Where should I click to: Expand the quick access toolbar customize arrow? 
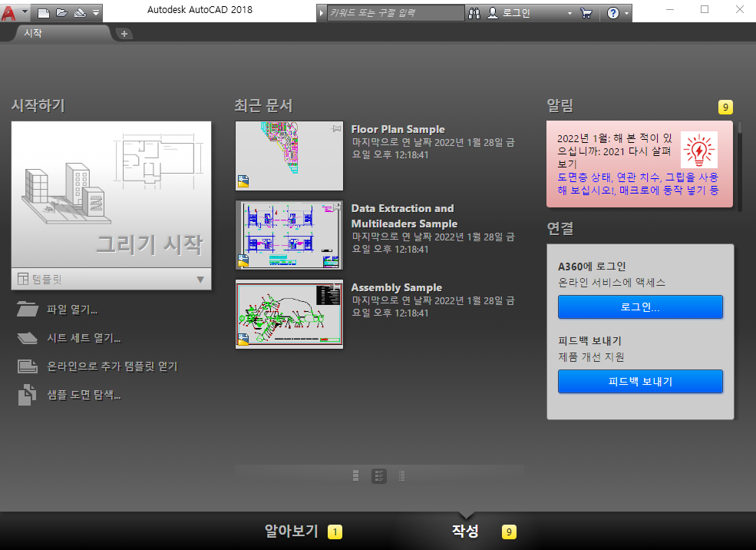[x=96, y=13]
